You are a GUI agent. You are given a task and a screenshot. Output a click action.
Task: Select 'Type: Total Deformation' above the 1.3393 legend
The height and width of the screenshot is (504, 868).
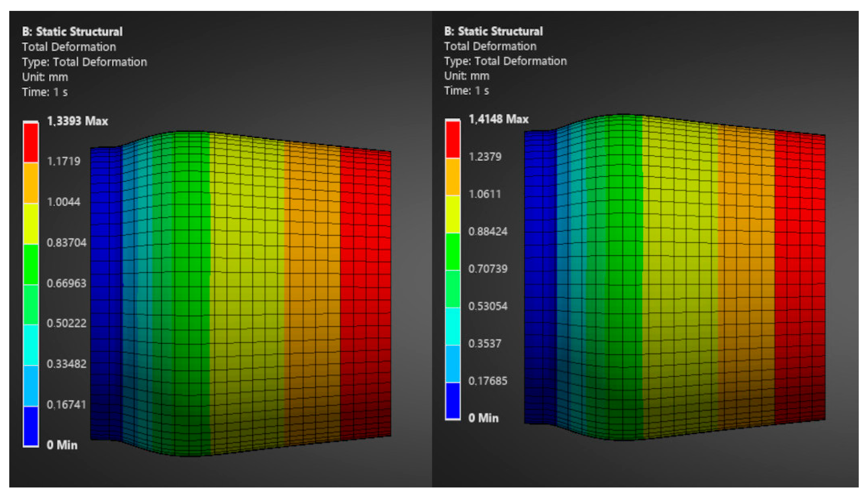[85, 62]
